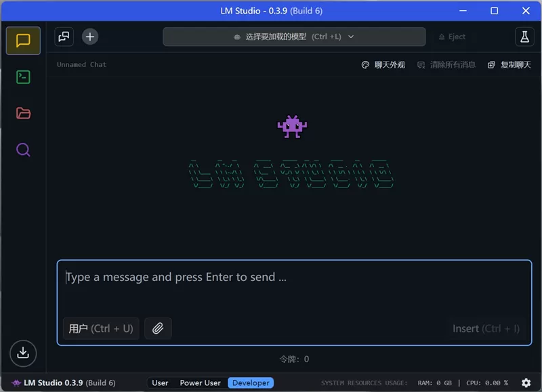The height and width of the screenshot is (392, 542).
Task: Switch to Power User mode
Action: click(x=200, y=383)
